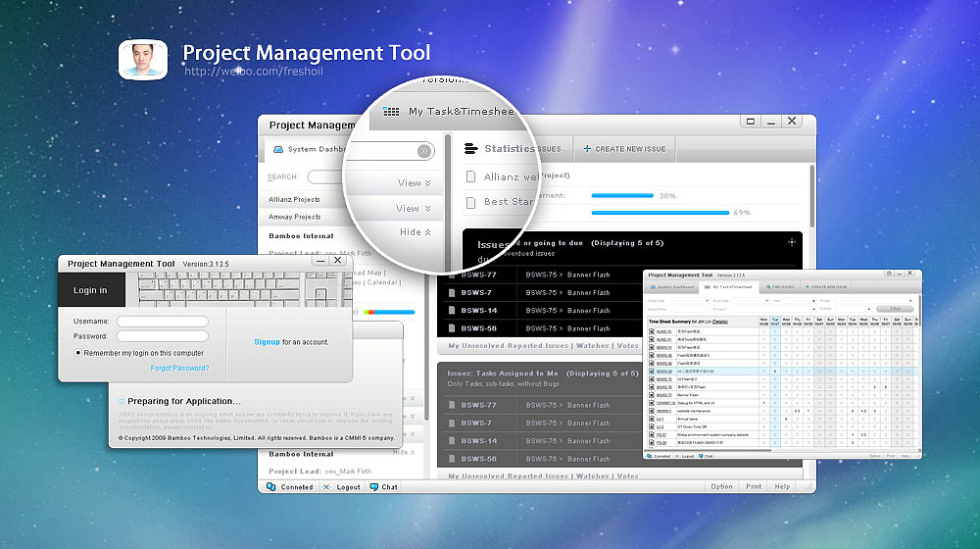The width and height of the screenshot is (980, 549).
Task: Click main window vertical scrollbar on right edge
Action: coord(811,196)
